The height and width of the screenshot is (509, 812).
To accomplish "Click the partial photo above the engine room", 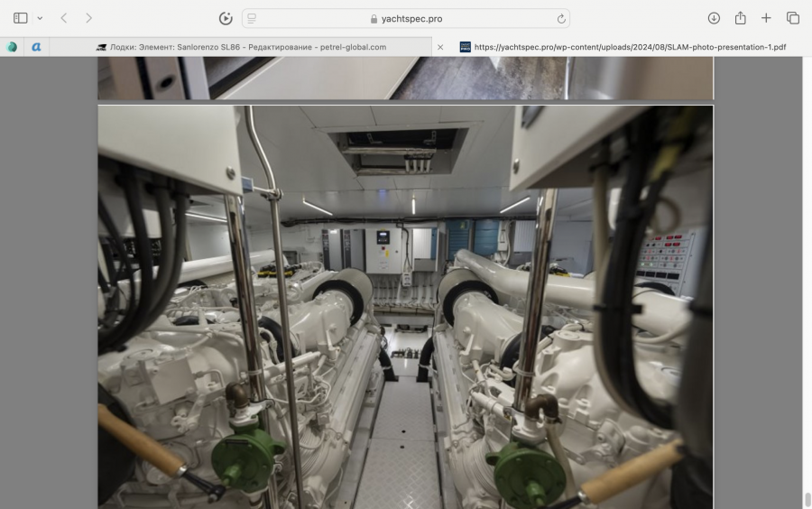I will click(405, 78).
